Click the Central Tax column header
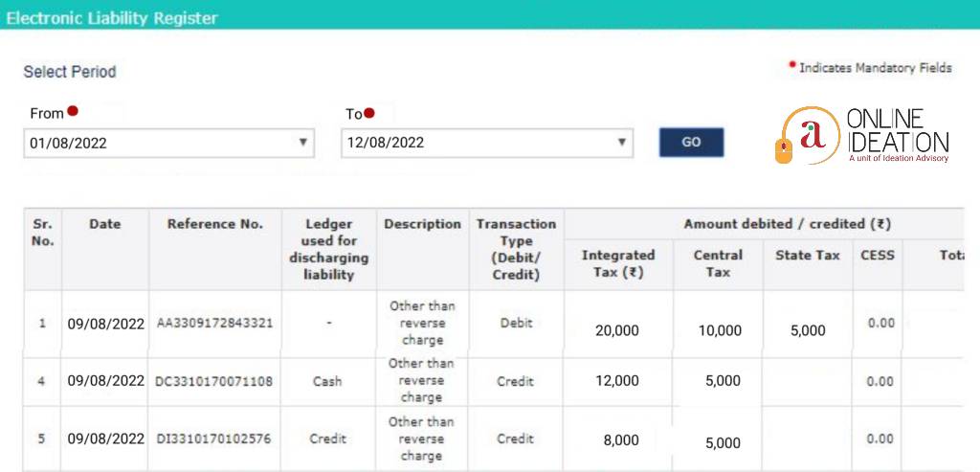The height and width of the screenshot is (472, 980). pyautogui.click(x=718, y=263)
